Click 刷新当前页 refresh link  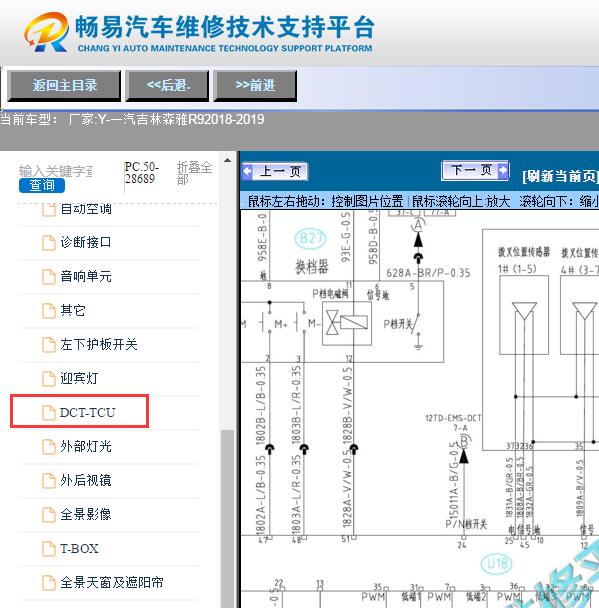[x=560, y=177]
